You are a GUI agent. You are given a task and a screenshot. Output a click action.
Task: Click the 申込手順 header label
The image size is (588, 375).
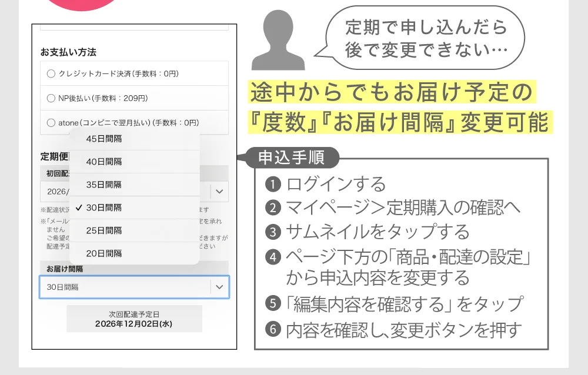[292, 157]
